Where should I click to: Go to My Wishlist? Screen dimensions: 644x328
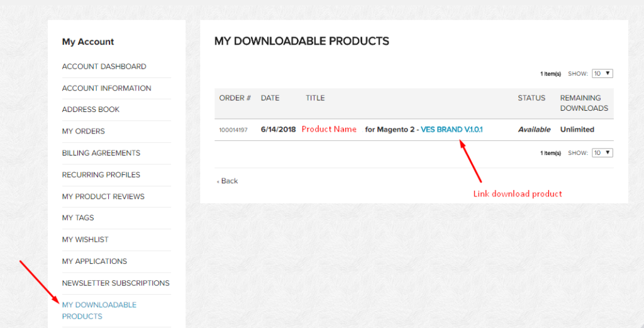coord(85,240)
